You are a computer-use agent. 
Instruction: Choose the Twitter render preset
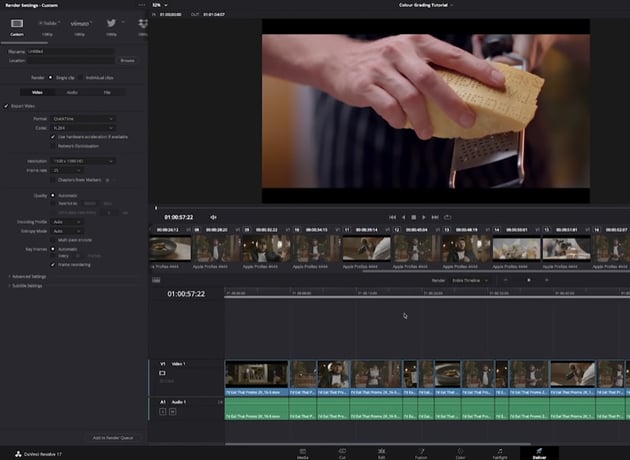tap(111, 23)
